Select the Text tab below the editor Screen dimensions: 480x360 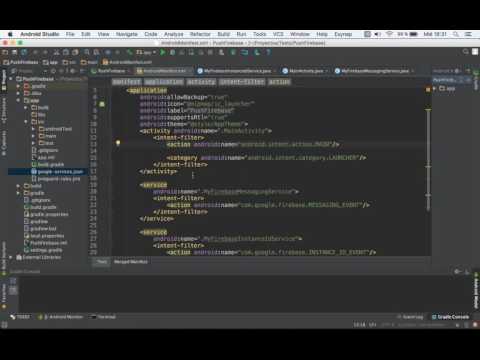click(102, 262)
